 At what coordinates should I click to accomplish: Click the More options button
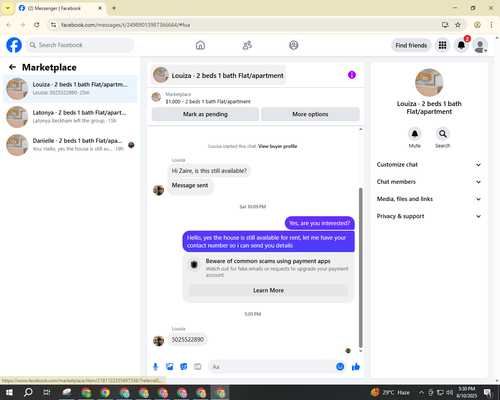click(x=310, y=114)
